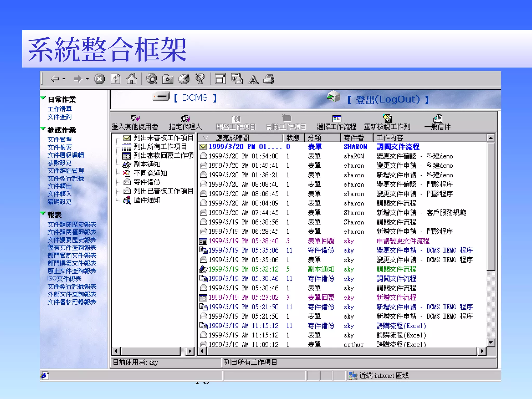Go to the Home page icon
Image resolution: width=532 pixels, height=399 pixels.
pyautogui.click(x=131, y=79)
